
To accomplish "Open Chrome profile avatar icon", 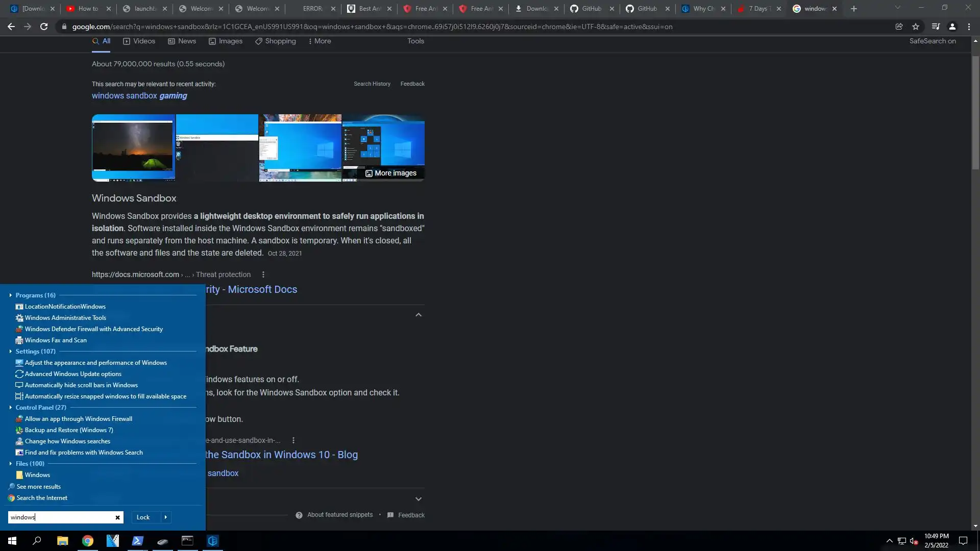I will (x=952, y=27).
